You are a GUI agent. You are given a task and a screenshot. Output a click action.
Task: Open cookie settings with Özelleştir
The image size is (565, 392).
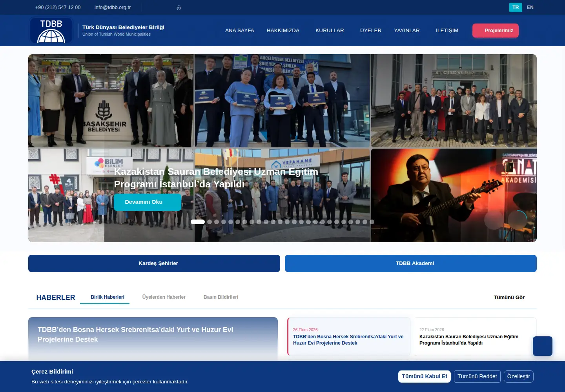coord(519,376)
